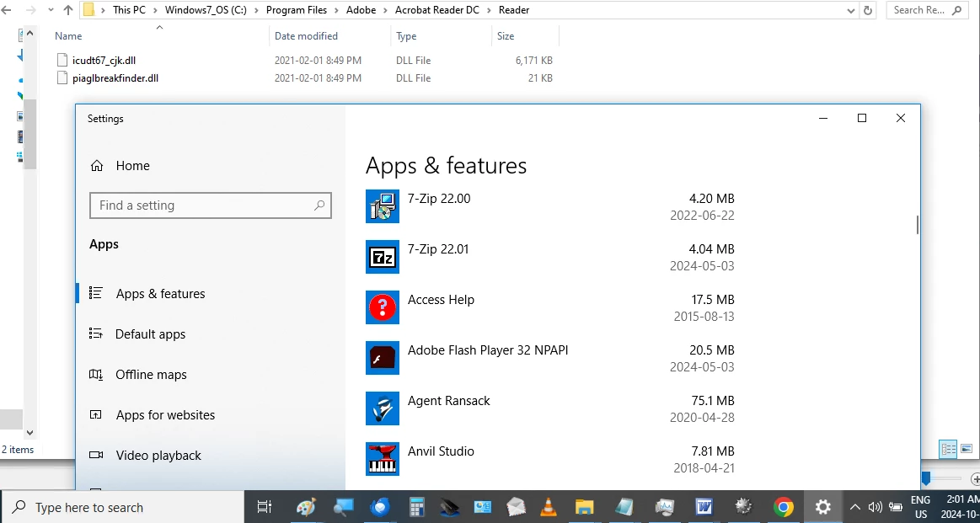Image resolution: width=980 pixels, height=523 pixels.
Task: Click the Anvil Studio piano icon
Action: [x=383, y=459]
